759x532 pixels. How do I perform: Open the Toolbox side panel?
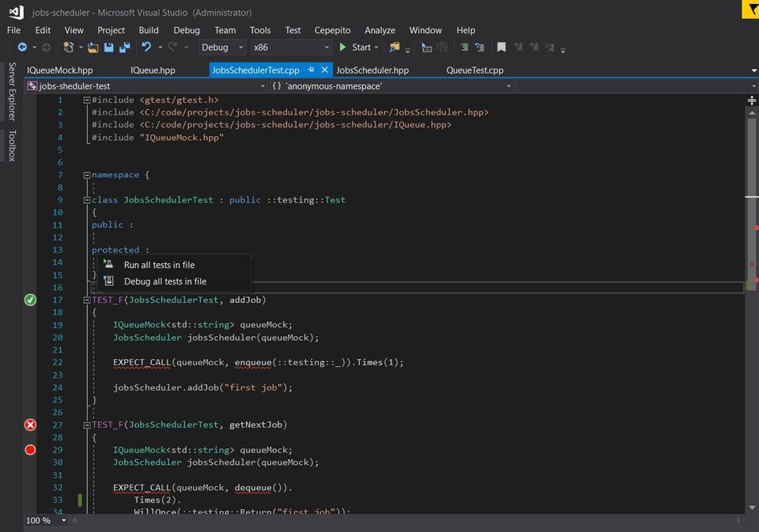click(12, 145)
